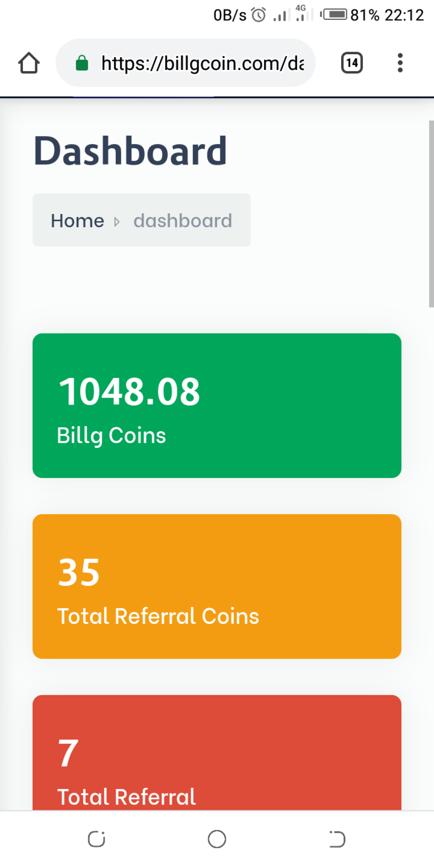Tap the Dashboard page heading
The height and width of the screenshot is (868, 434).
130,151
